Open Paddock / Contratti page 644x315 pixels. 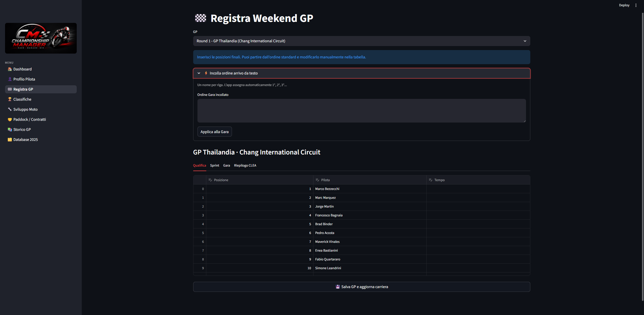(x=41, y=119)
